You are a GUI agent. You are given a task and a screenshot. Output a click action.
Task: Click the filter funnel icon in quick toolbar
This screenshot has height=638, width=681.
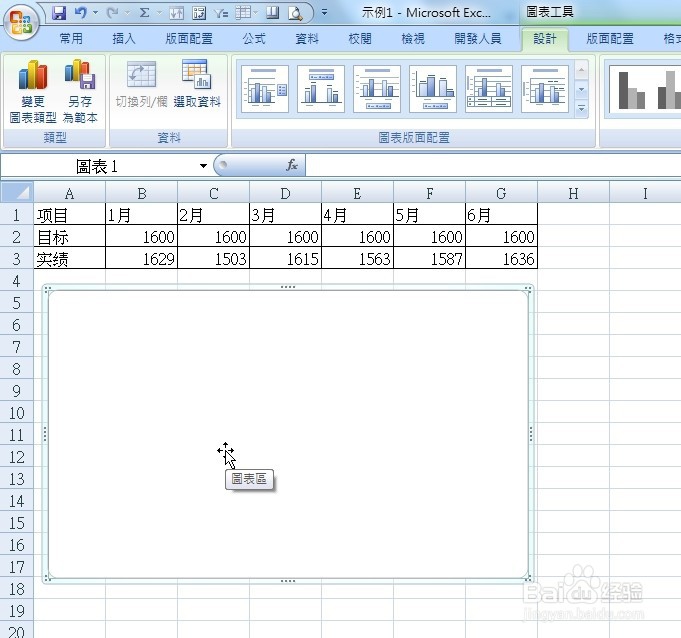221,13
